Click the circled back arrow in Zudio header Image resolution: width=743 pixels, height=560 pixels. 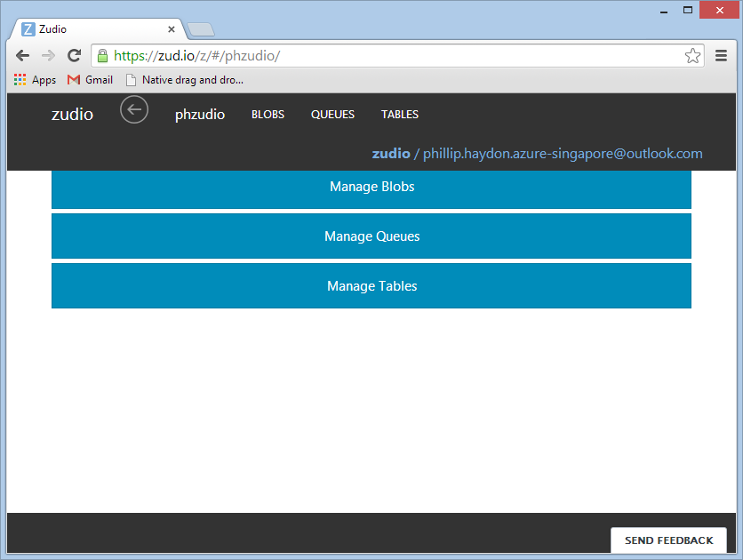tap(134, 109)
